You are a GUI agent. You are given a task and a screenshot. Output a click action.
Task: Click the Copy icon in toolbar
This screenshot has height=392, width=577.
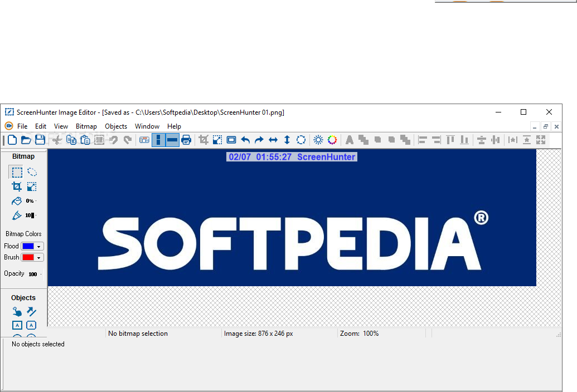[71, 140]
